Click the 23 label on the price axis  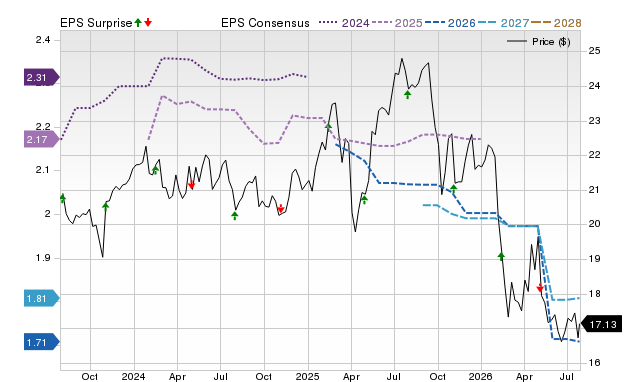pos(594,121)
